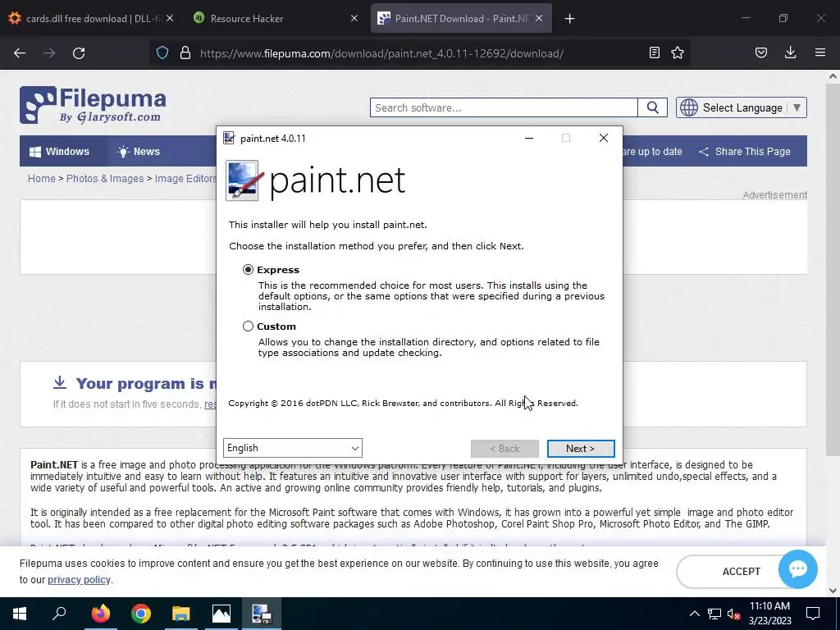Close the cards.dll tab
The width and height of the screenshot is (840, 630).
(170, 18)
